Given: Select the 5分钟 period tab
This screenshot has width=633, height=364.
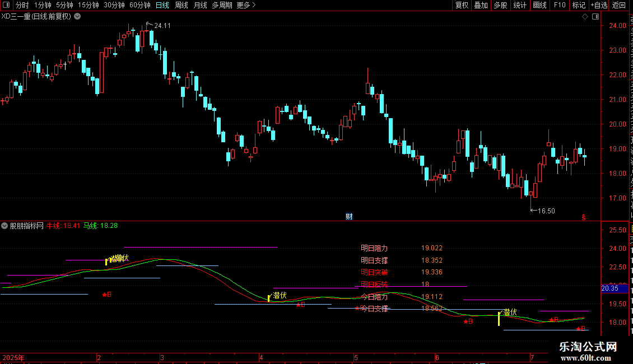Looking at the screenshot, I should tap(64, 5).
